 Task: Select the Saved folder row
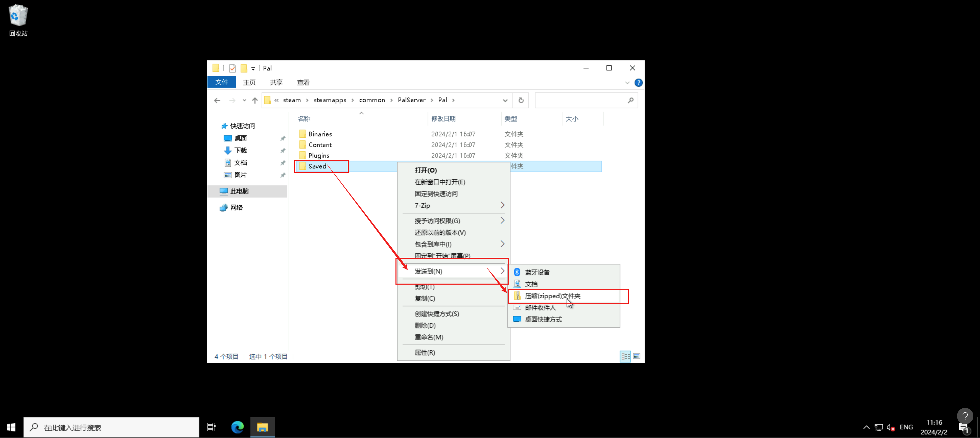click(x=449, y=166)
